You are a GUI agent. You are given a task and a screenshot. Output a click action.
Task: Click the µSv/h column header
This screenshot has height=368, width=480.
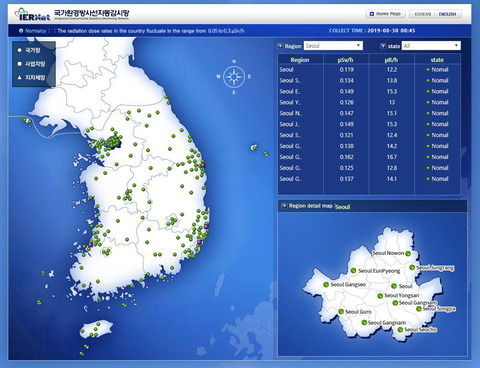pyautogui.click(x=346, y=60)
